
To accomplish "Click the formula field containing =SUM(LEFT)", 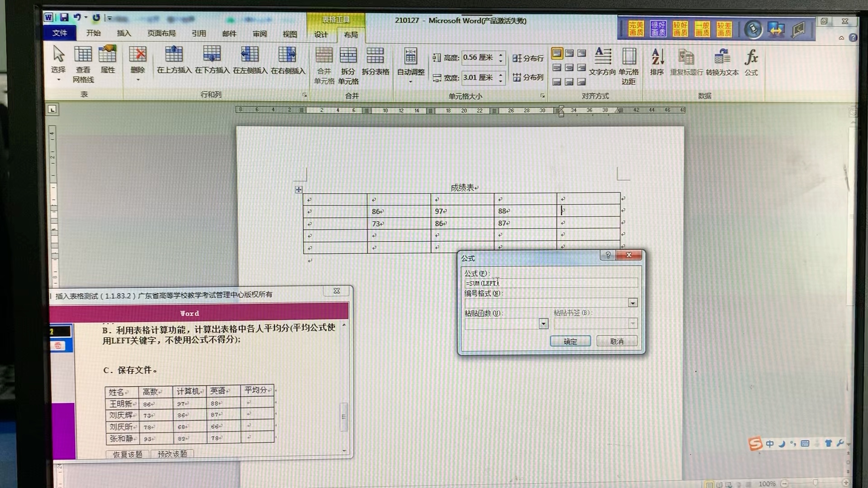I will coord(551,283).
